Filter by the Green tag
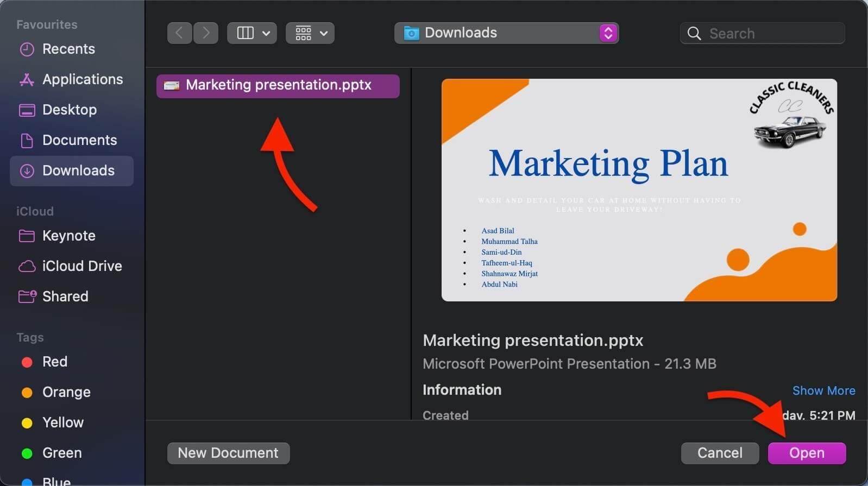Image resolution: width=868 pixels, height=486 pixels. 72,453
